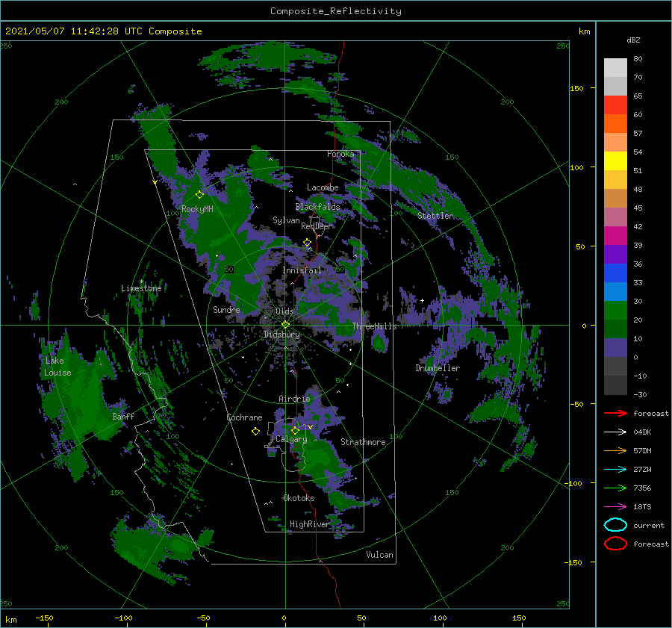The height and width of the screenshot is (628, 672).
Task: Click the Didsbury city label
Action: pyautogui.click(x=282, y=335)
